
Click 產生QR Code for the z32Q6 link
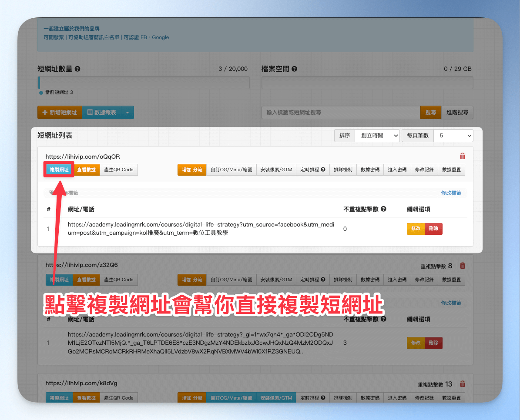(x=119, y=280)
